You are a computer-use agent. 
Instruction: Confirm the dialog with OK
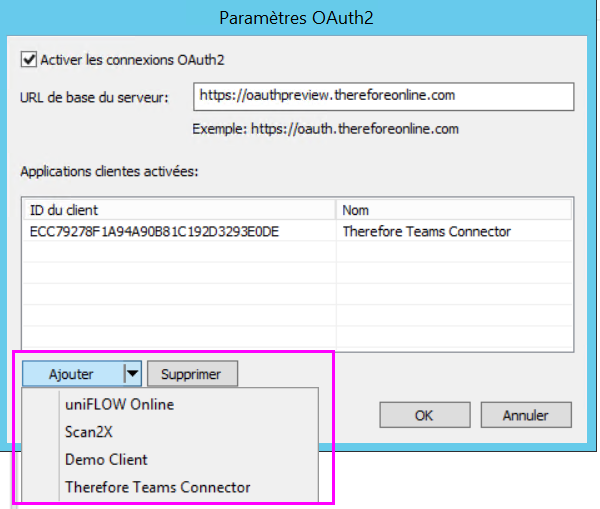tap(424, 414)
